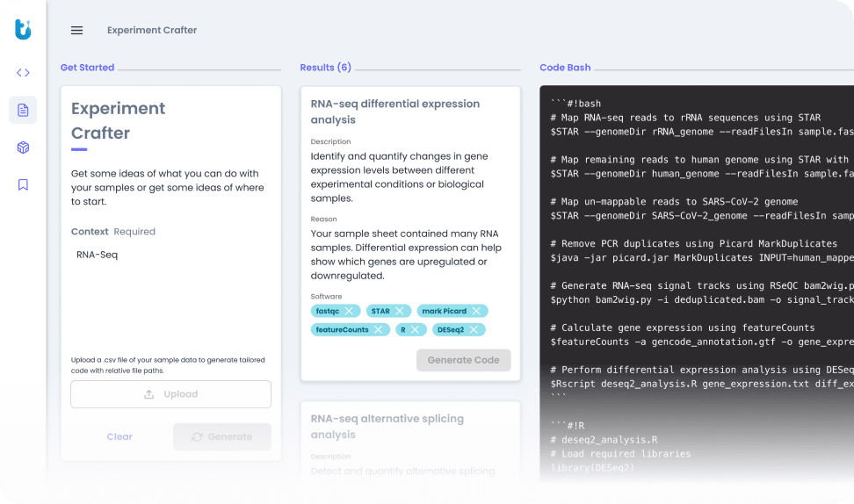The height and width of the screenshot is (504, 854).
Task: Open the hamburger menu
Action: [x=76, y=30]
